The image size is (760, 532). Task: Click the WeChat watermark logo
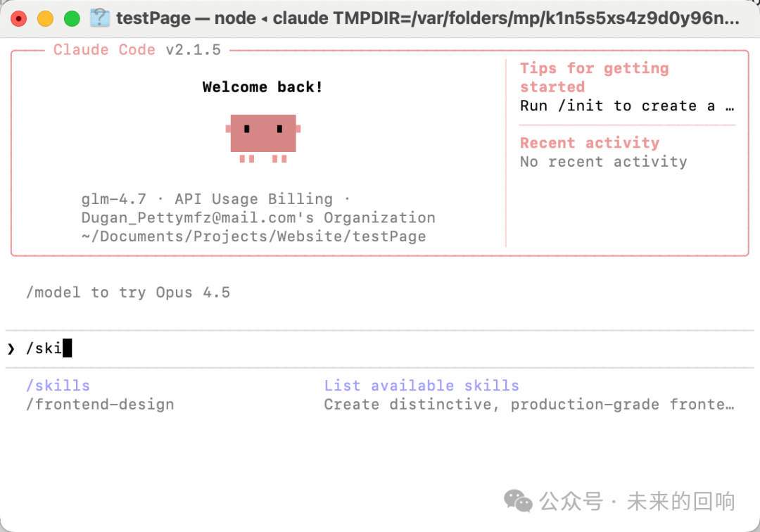point(518,501)
